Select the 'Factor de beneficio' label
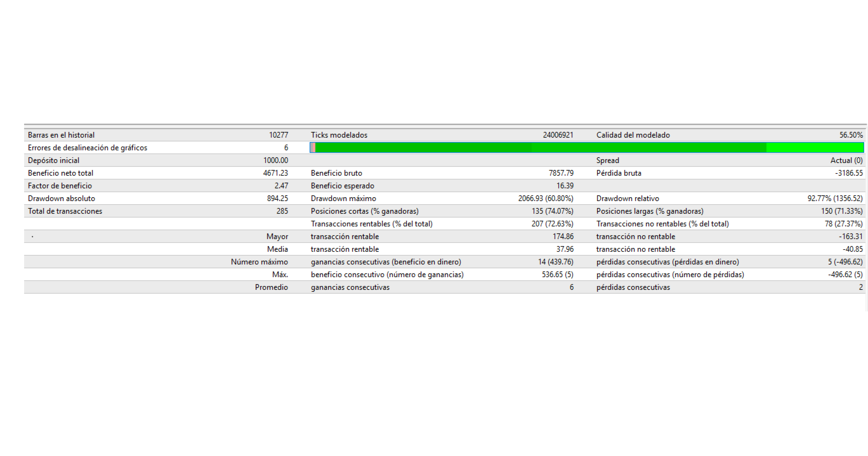The height and width of the screenshot is (456, 868). coord(60,186)
